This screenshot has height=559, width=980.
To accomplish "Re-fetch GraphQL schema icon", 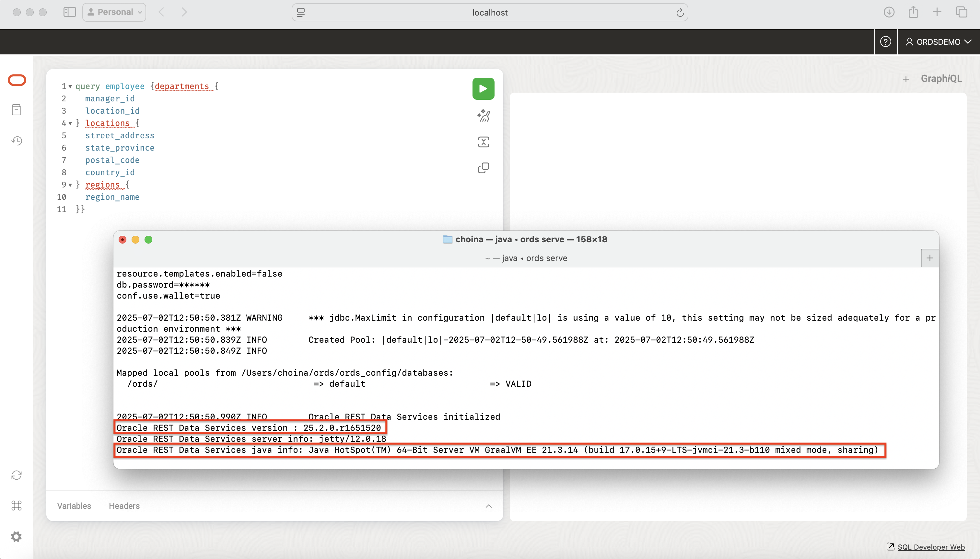I will [17, 475].
